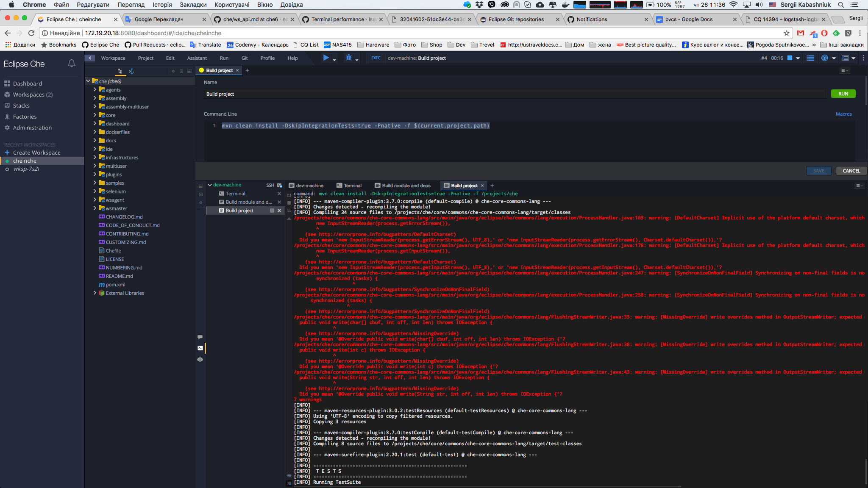This screenshot has width=868, height=488.
Task: Open the Git menu
Action: [245, 58]
